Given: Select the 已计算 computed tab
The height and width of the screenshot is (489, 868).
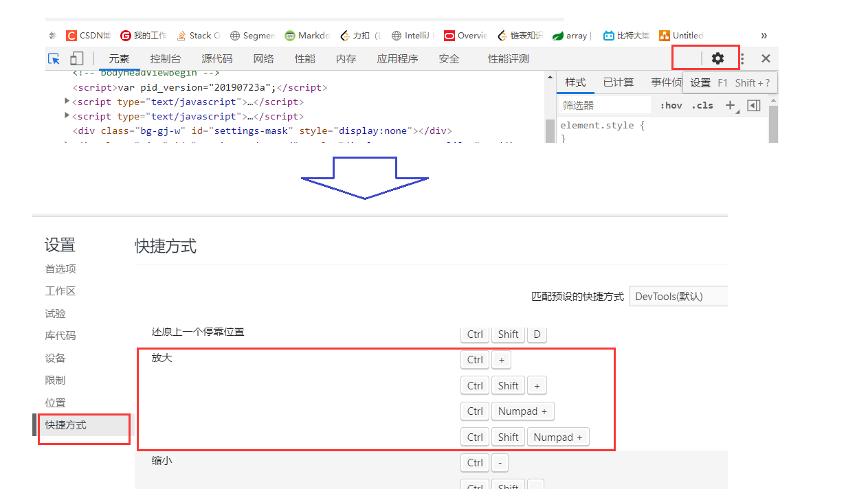Looking at the screenshot, I should tap(619, 82).
